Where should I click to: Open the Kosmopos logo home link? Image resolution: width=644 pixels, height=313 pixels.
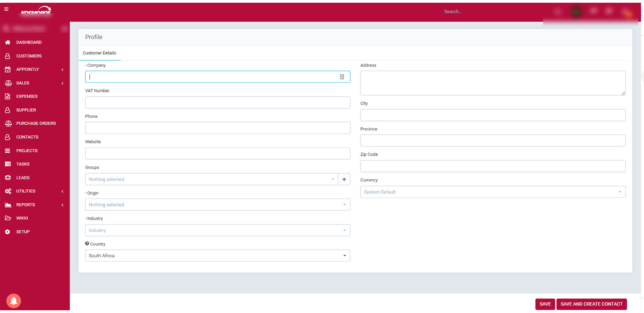coord(36,11)
